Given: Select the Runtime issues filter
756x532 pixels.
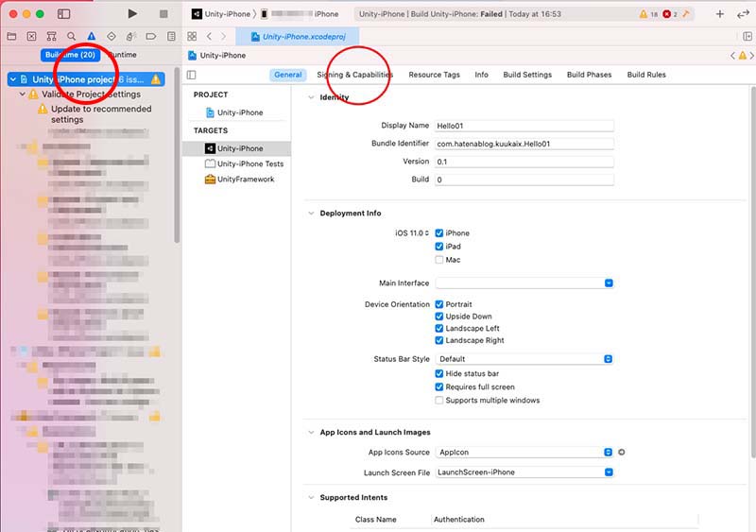Looking at the screenshot, I should click(123, 55).
